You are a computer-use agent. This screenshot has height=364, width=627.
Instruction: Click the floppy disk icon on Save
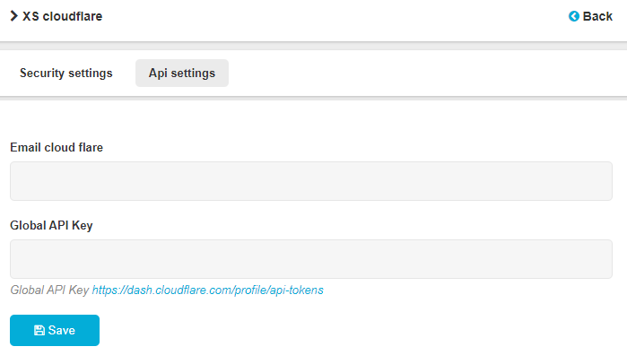[x=39, y=330]
